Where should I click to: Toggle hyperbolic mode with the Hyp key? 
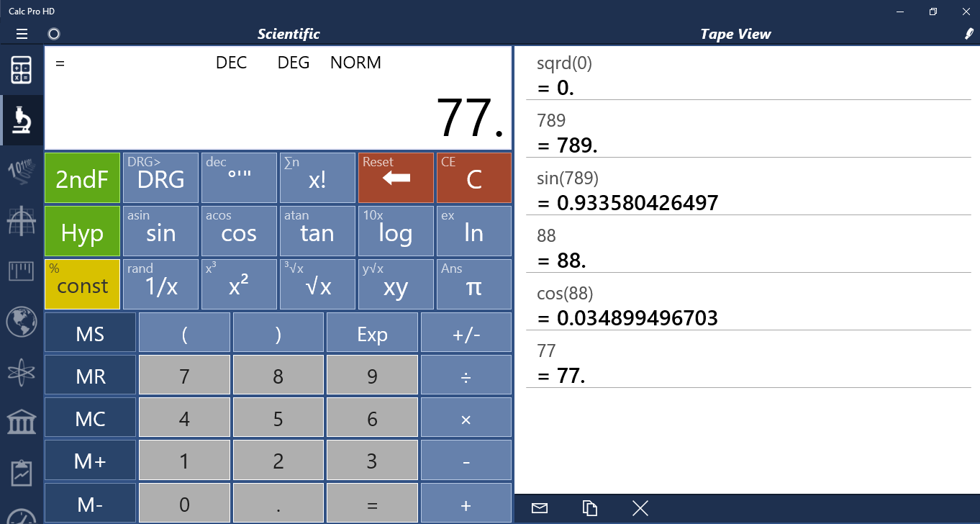(x=82, y=230)
